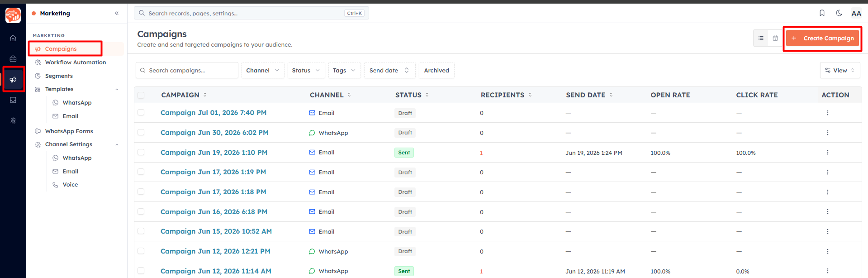Check the box for Campaign Jun 17 1:19 PM
Screen dimensions: 868x278
point(141,172)
